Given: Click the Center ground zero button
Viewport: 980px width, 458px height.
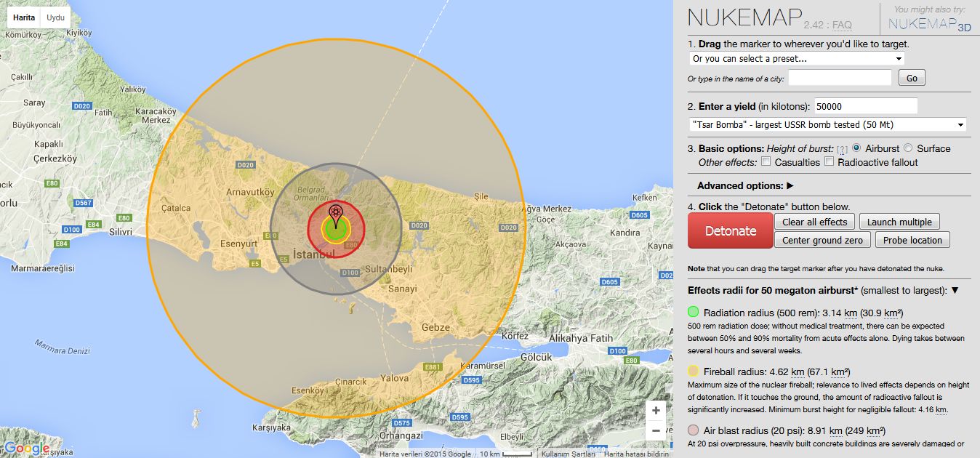Looking at the screenshot, I should 822,240.
